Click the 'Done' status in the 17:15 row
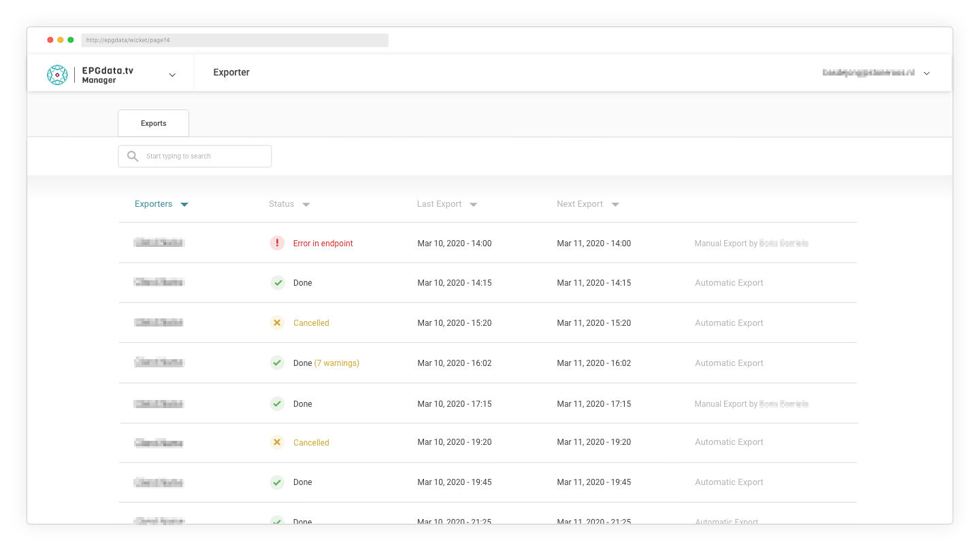 pyautogui.click(x=303, y=404)
